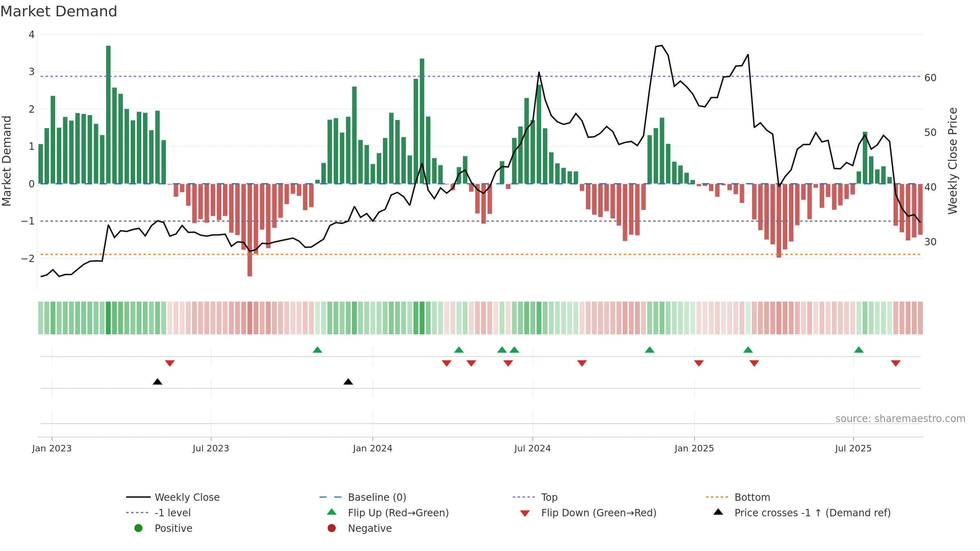Image resolution: width=980 pixels, height=551 pixels.
Task: Click the deepest red demand bar near August 2023
Action: (250, 230)
